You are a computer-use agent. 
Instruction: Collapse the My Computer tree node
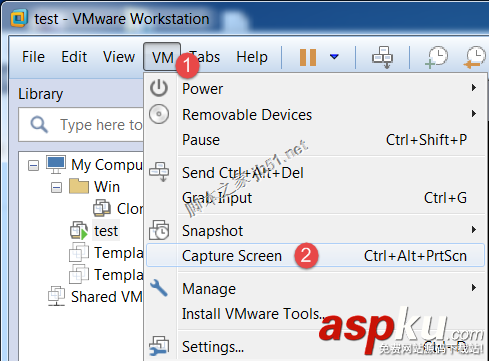(33, 166)
